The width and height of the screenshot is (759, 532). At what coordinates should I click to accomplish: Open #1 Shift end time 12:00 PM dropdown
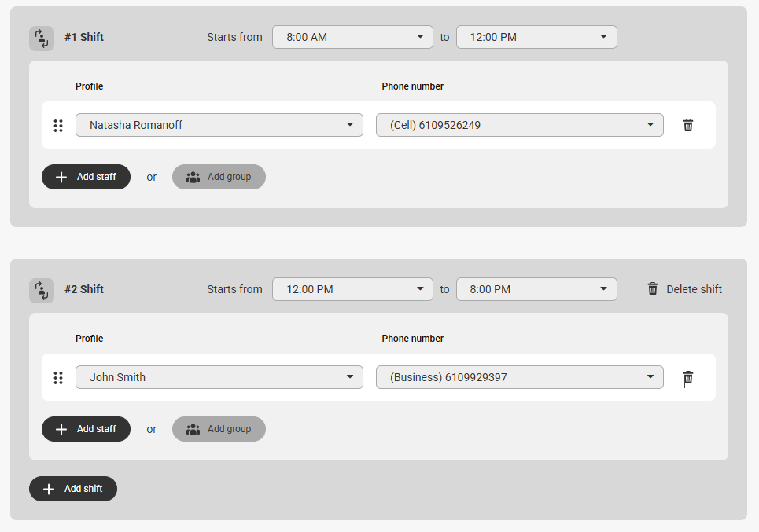tap(536, 37)
